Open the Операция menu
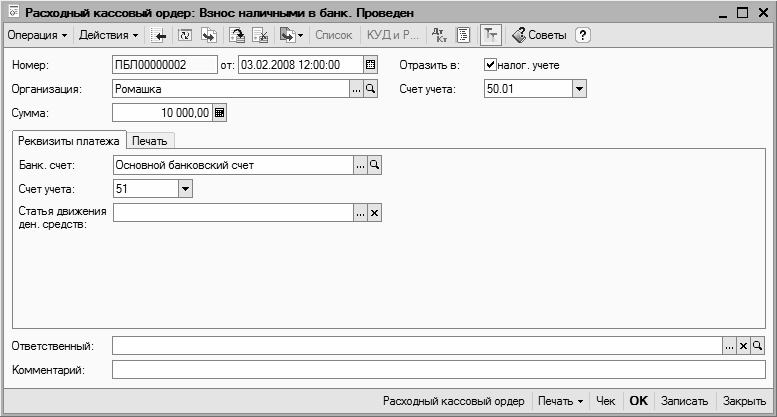The image size is (777, 417). pyautogui.click(x=37, y=35)
